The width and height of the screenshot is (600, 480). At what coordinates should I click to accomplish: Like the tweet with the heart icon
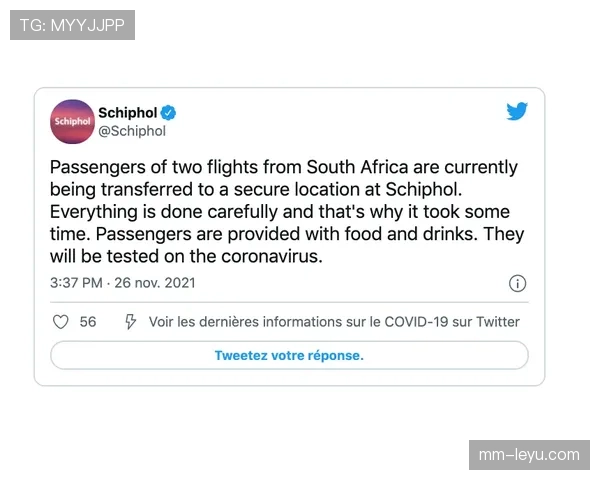tap(60, 322)
